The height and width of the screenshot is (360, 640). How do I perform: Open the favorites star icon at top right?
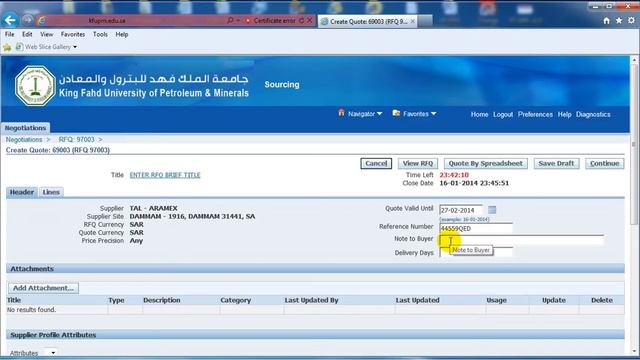coord(619,20)
